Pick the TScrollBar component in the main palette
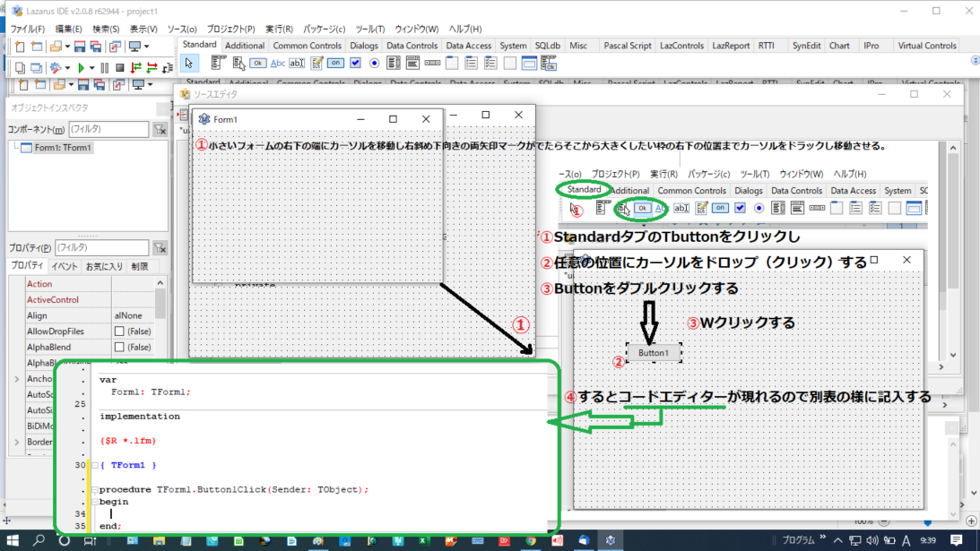The width and height of the screenshot is (980, 551). click(x=432, y=63)
